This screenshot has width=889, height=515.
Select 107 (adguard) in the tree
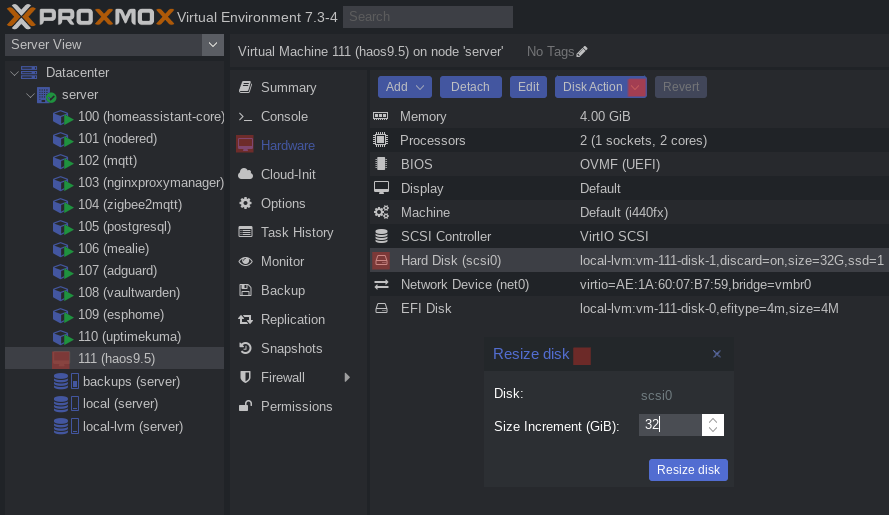[117, 271]
